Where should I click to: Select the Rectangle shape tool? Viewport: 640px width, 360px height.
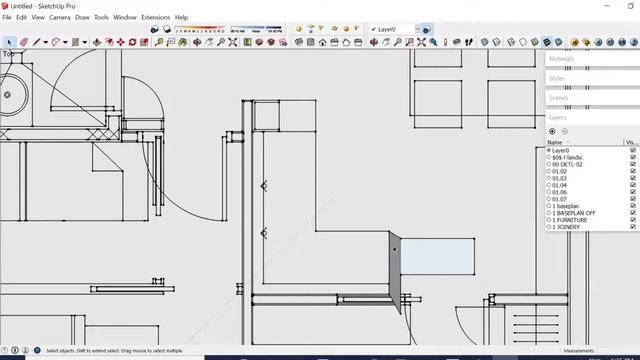tap(76, 42)
